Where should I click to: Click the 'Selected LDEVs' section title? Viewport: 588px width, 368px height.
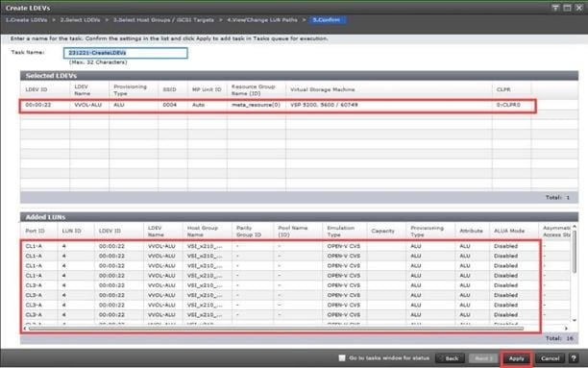point(51,76)
